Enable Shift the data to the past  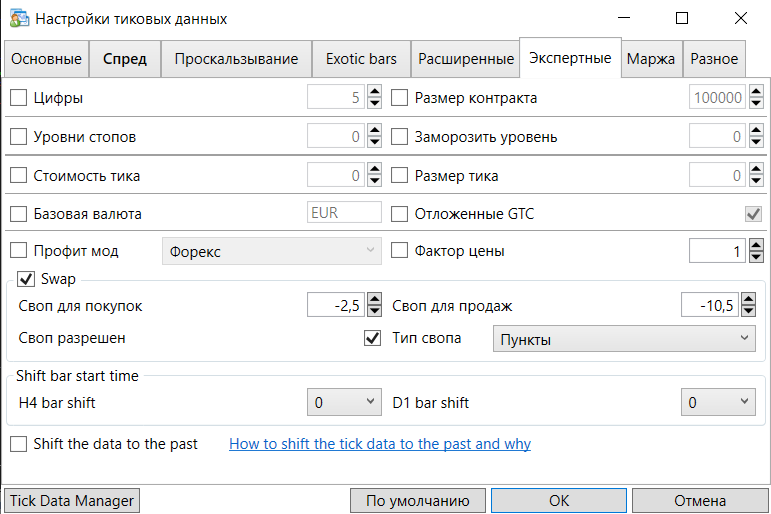tap(19, 444)
